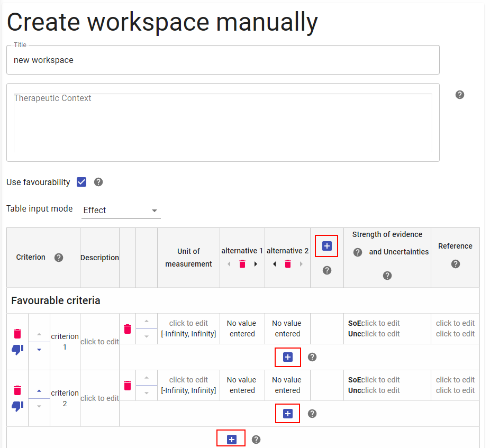This screenshot has width=490, height=448.
Task: Open help icon next to Therapeutic Context
Action: click(460, 95)
